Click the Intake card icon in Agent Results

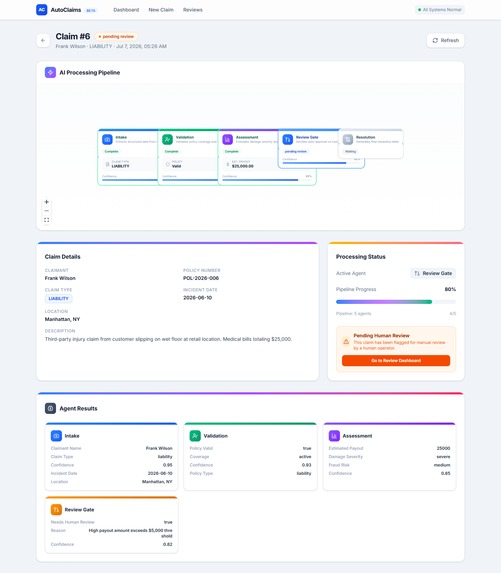[56, 436]
